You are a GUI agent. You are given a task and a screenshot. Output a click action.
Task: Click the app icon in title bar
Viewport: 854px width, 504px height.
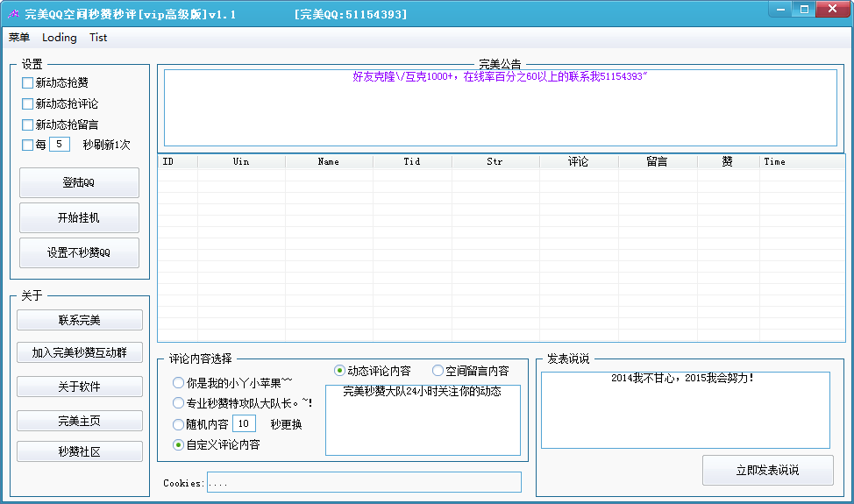point(13,15)
